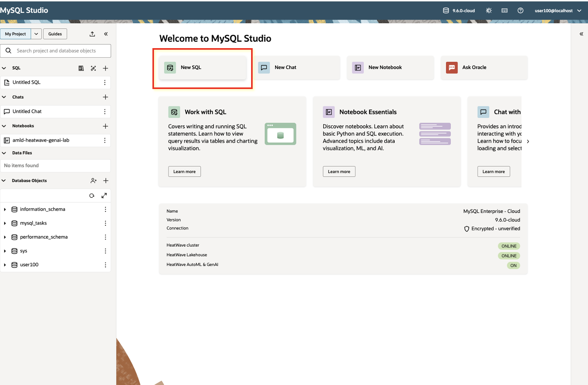Open more options for user100 schema
The width and height of the screenshot is (588, 385).
[105, 265]
